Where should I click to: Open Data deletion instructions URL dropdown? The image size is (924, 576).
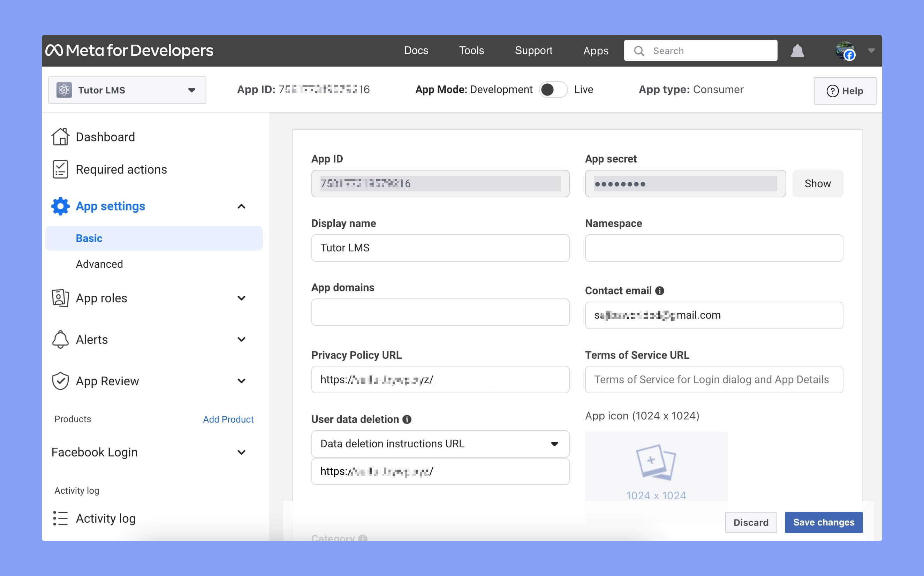click(440, 444)
